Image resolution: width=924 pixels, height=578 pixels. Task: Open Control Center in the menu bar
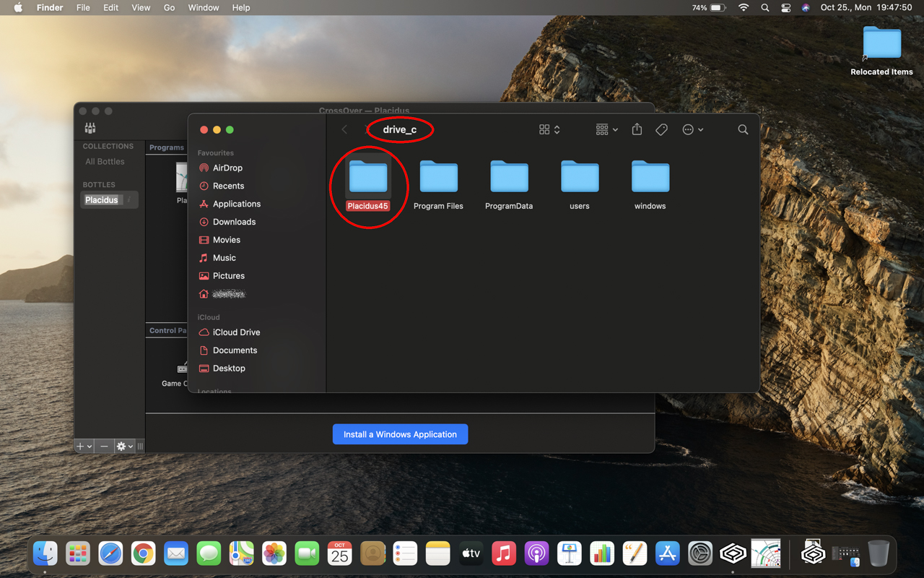[x=786, y=7]
